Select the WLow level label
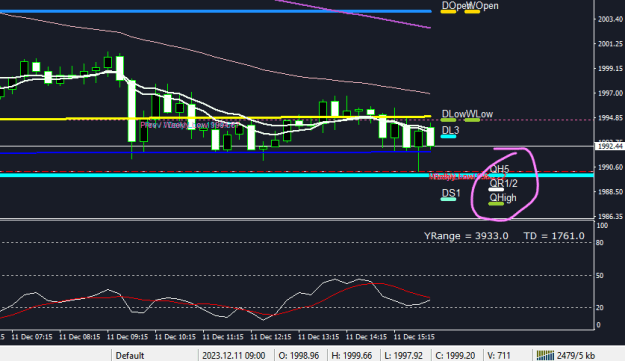Image resolution: width=625 pixels, height=361 pixels. tap(480, 114)
